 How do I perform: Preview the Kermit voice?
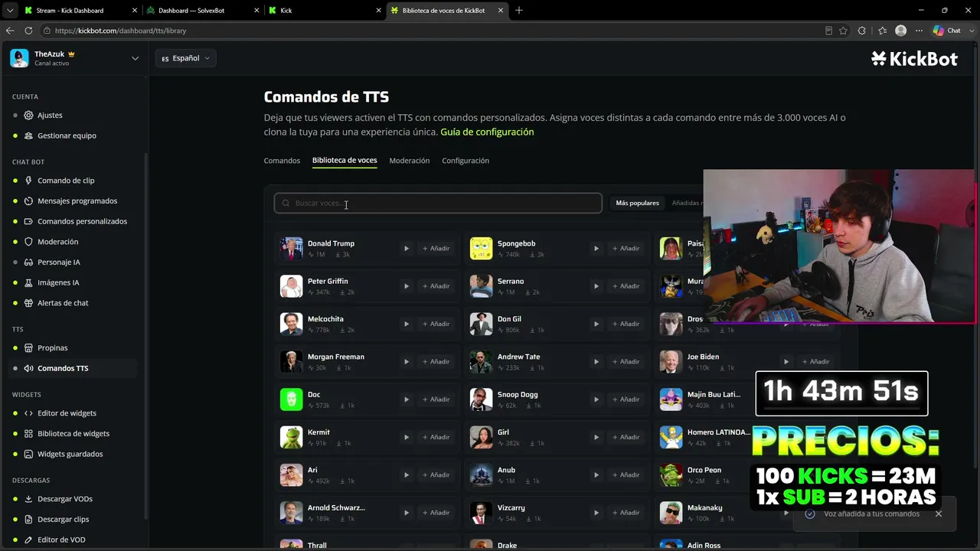tap(407, 437)
